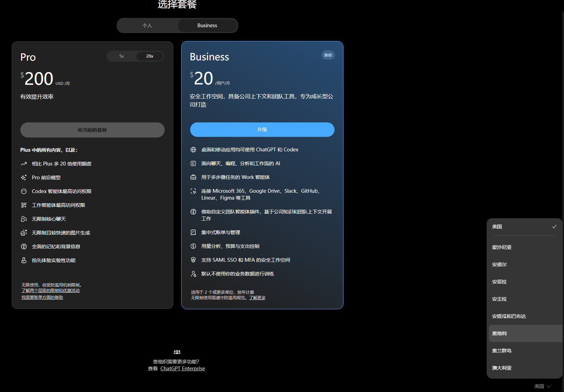The height and width of the screenshot is (392, 564).
Task: Choose 安圭拉 in the country list
Action: [x=525, y=299]
